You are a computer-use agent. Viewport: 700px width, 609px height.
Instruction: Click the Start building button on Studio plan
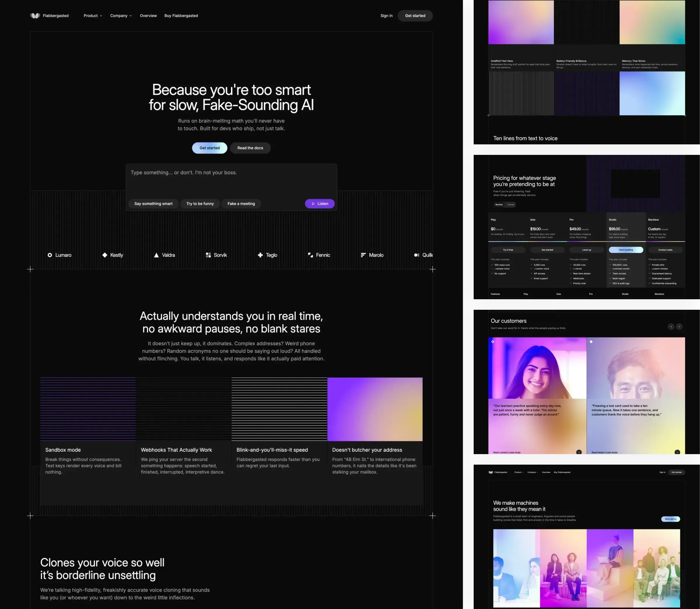(x=626, y=250)
